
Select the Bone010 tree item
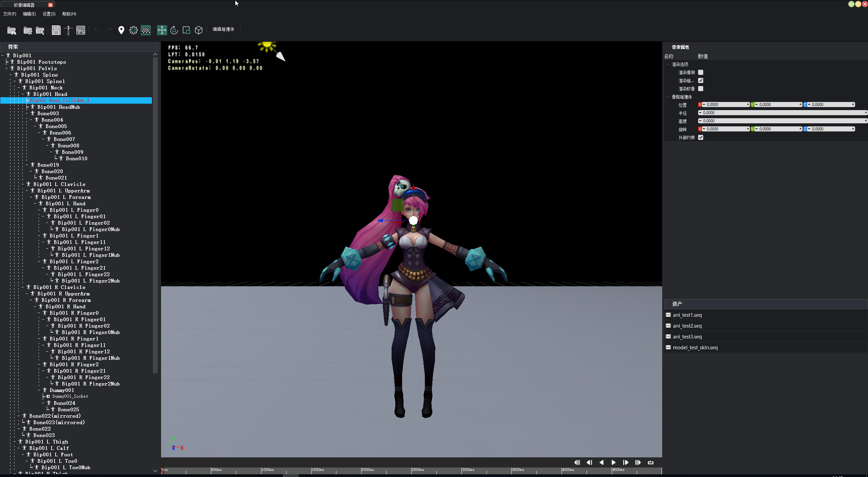(76, 158)
